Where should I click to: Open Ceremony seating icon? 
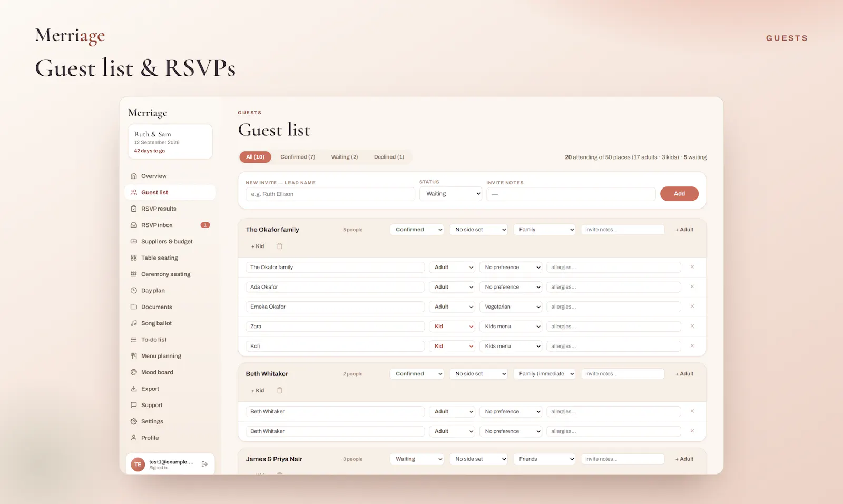tap(134, 274)
